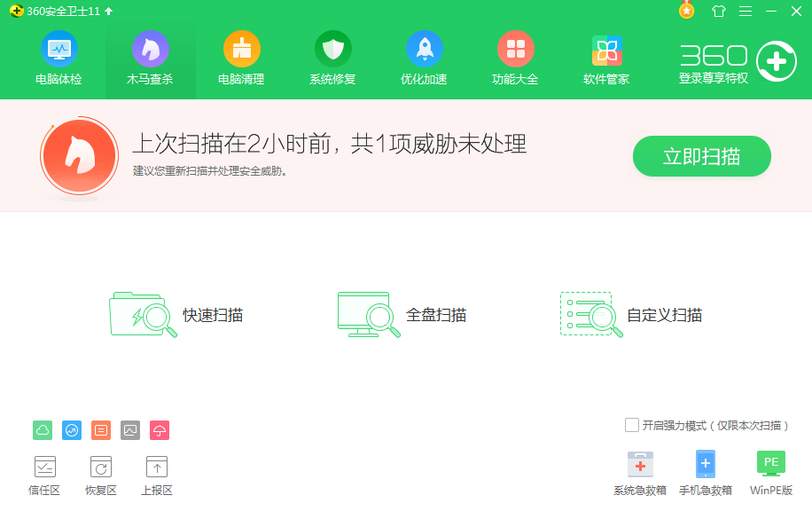812x511 pixels.
Task: Open the WinPE版 tool
Action: [x=770, y=473]
